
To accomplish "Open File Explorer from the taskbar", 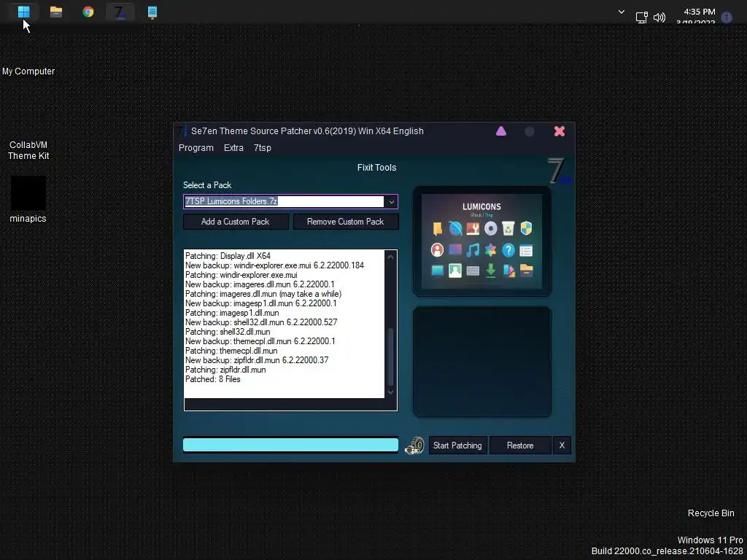I will [x=56, y=12].
